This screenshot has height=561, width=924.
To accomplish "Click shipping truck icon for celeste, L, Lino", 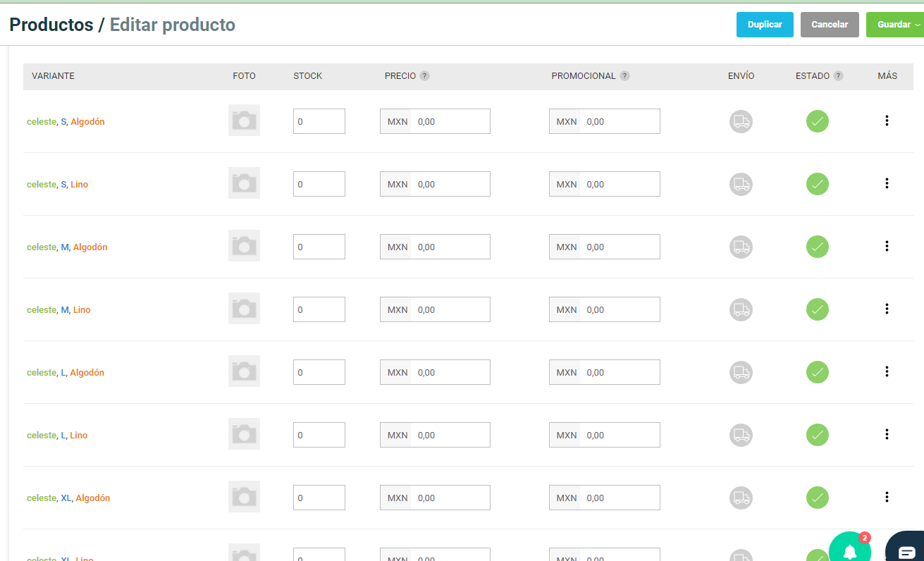I will 741,435.
